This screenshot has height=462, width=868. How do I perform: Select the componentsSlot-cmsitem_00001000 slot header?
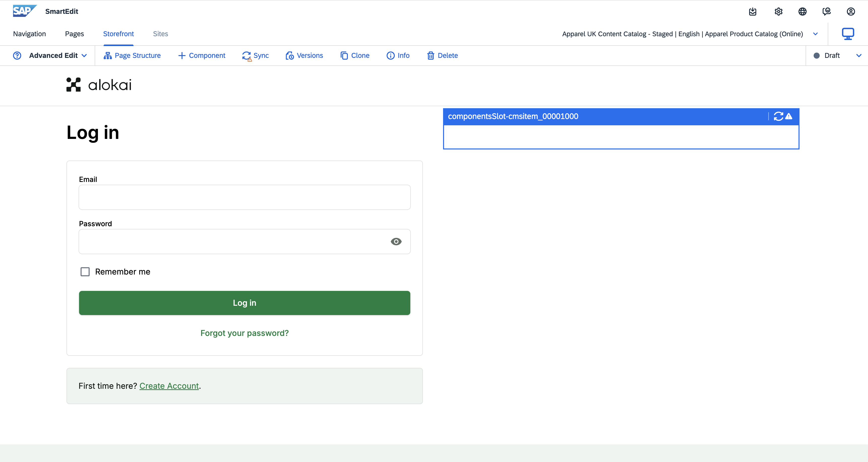(621, 117)
